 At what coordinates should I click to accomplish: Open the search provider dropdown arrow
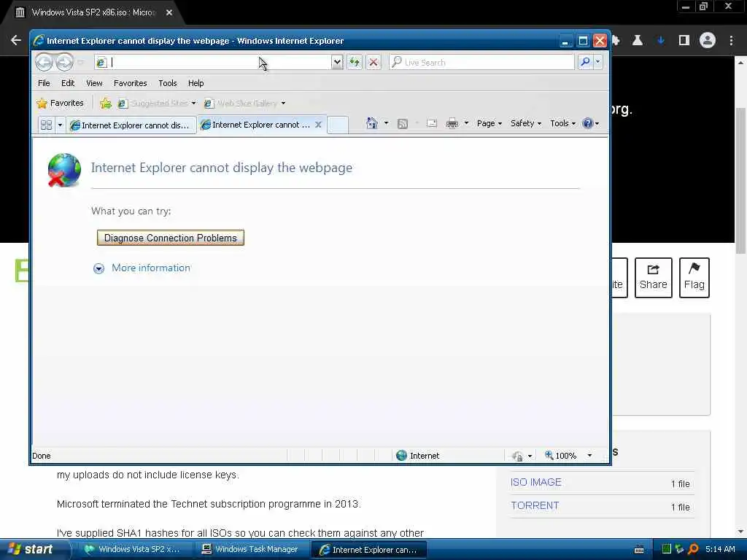coord(598,62)
